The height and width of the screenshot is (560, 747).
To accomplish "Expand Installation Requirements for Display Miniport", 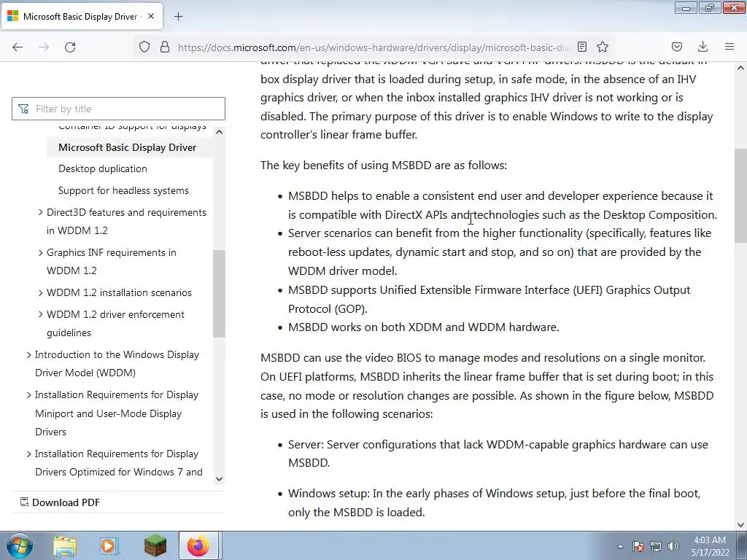I will 28,394.
